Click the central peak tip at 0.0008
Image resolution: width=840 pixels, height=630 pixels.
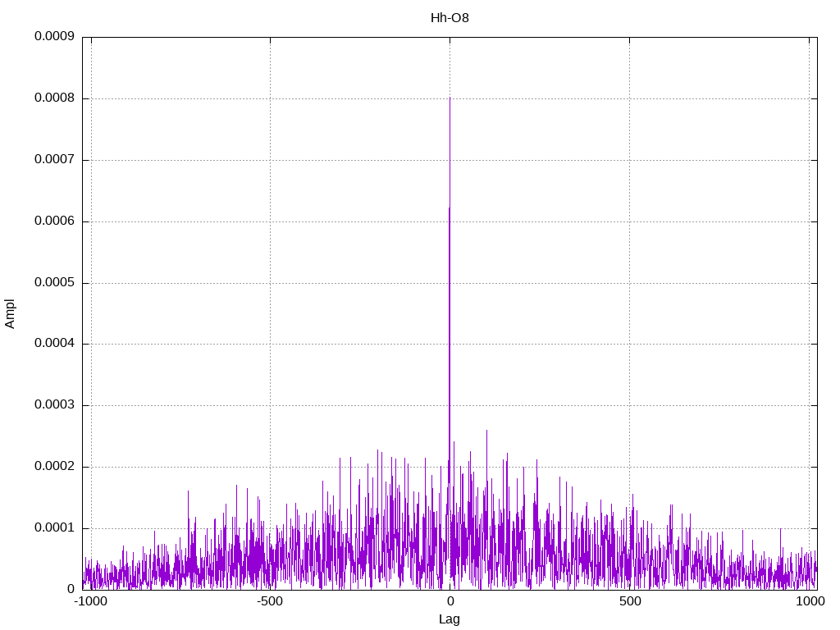pyautogui.click(x=450, y=98)
